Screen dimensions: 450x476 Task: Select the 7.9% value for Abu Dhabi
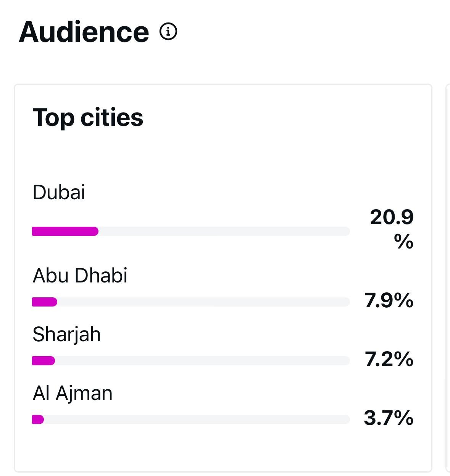tap(389, 300)
